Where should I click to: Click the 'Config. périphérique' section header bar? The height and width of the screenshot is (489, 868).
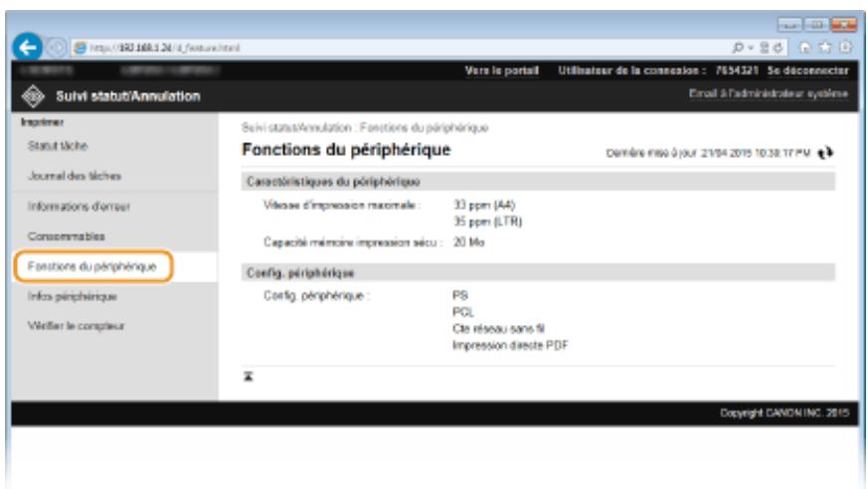pyautogui.click(x=538, y=272)
